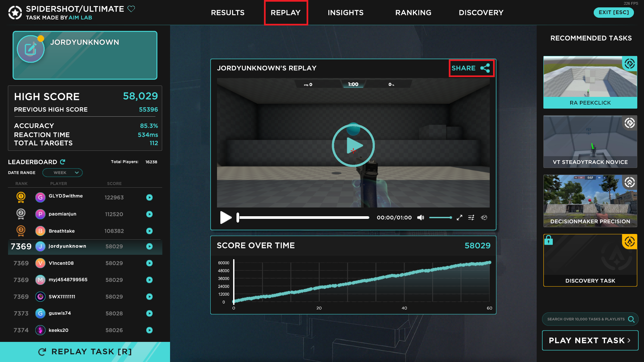Play paomianjun's replay

pos(150,214)
